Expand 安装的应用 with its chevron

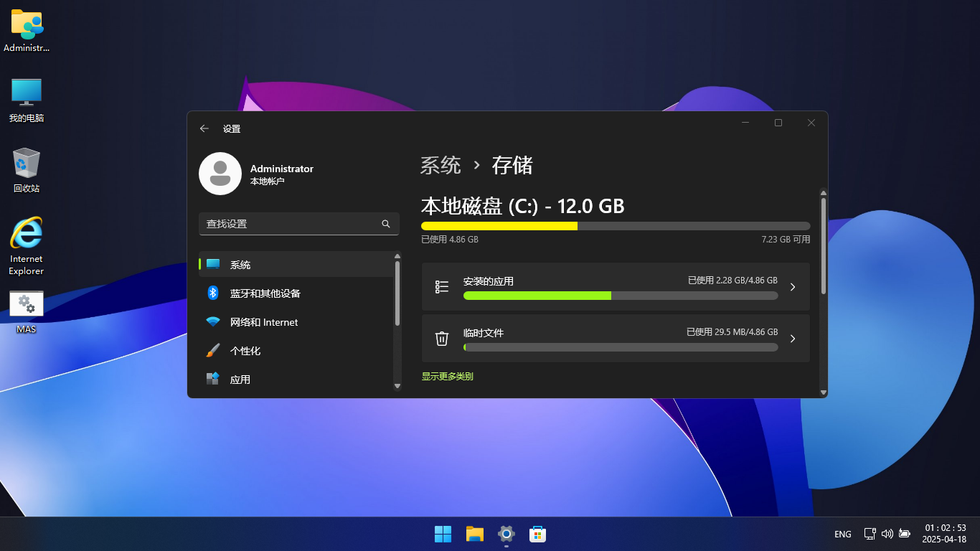(793, 287)
